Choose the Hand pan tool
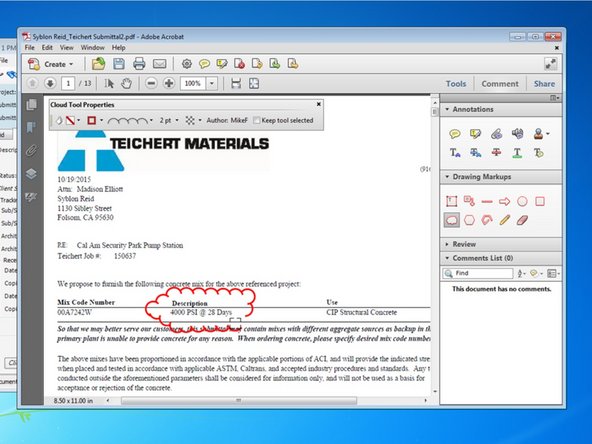 click(126, 83)
